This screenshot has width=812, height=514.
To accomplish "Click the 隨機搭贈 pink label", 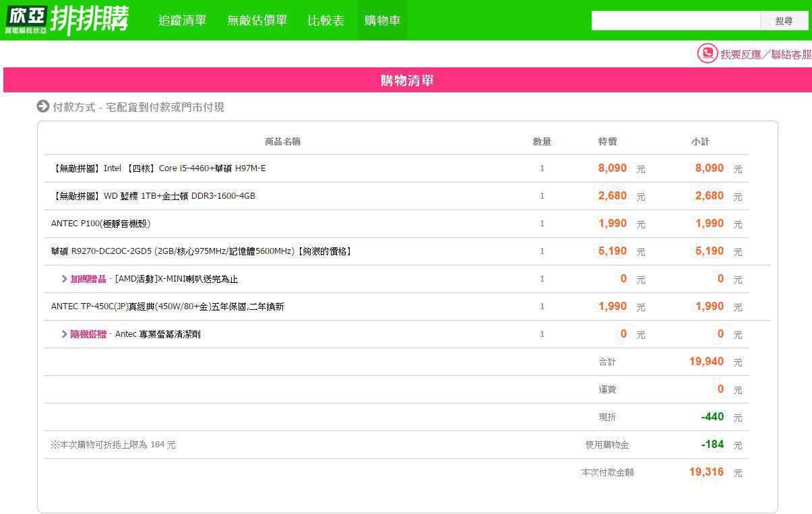I will click(x=88, y=334).
